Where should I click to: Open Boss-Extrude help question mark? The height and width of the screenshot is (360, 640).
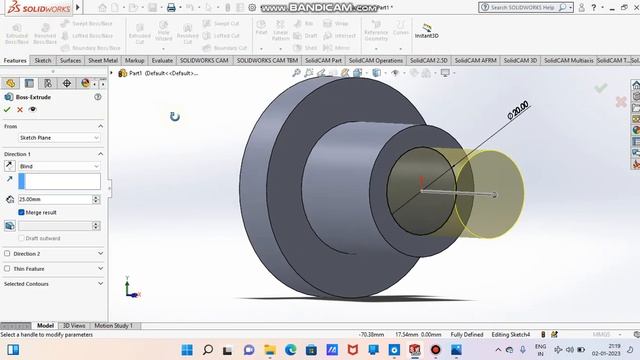(98, 97)
